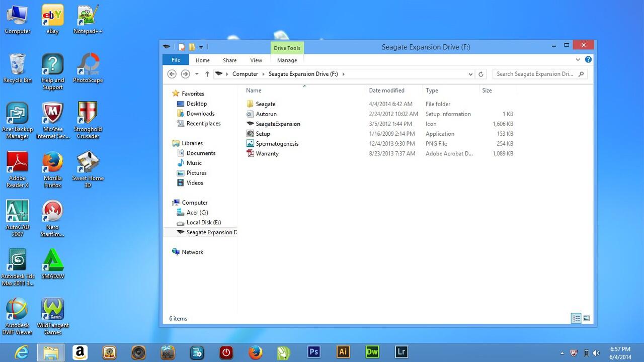
Task: Select the Spermatogenesis PNG file
Action: pyautogui.click(x=277, y=144)
